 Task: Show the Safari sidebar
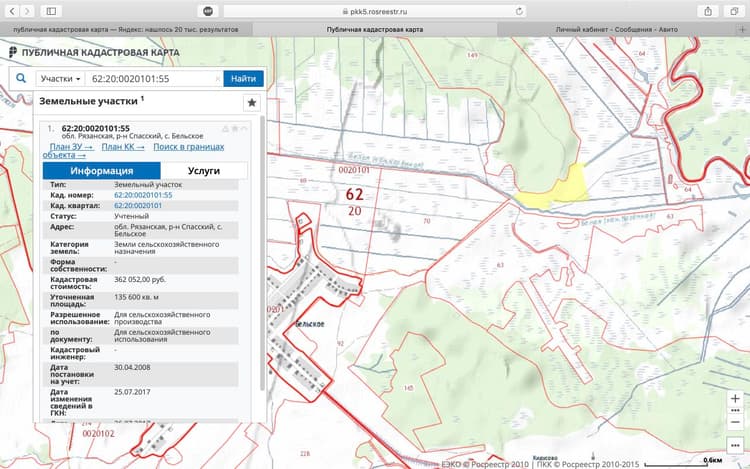pyautogui.click(x=51, y=11)
